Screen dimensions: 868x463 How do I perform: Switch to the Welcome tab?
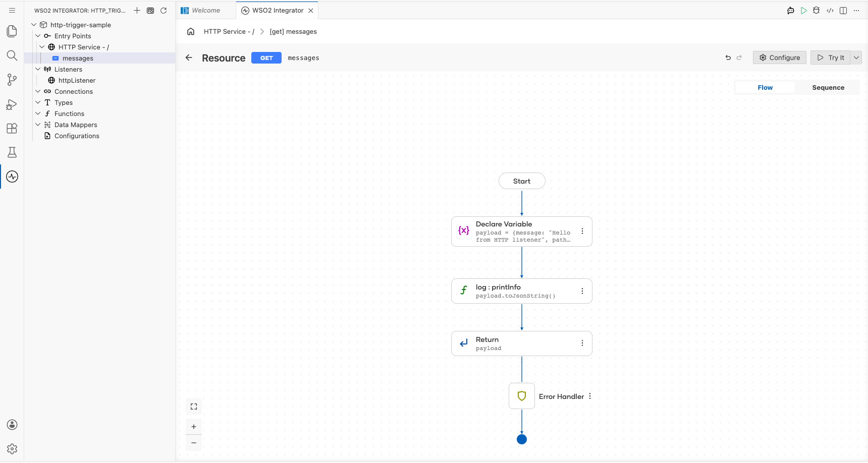coord(206,11)
